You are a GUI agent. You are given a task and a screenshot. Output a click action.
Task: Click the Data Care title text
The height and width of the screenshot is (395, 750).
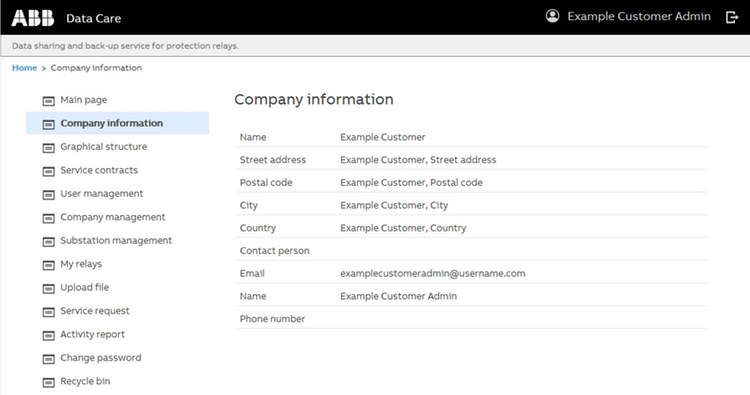point(93,19)
